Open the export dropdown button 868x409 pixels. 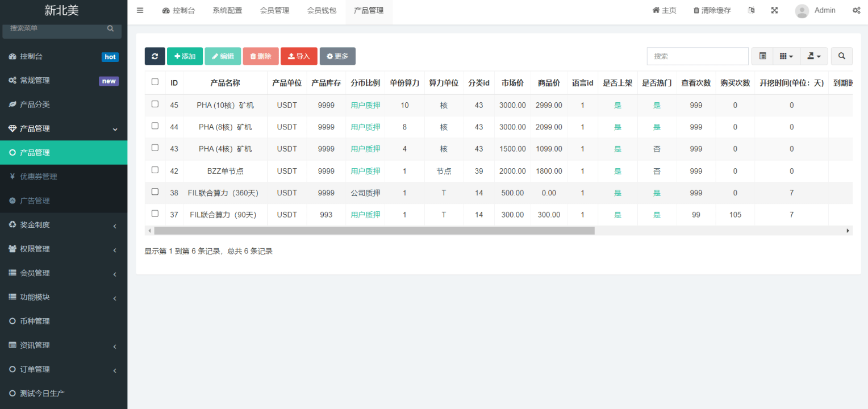(814, 56)
